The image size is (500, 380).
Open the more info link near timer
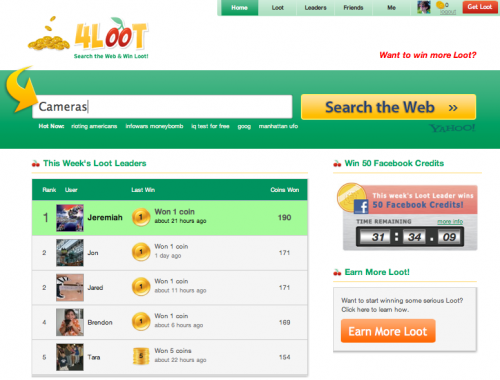coord(450,222)
